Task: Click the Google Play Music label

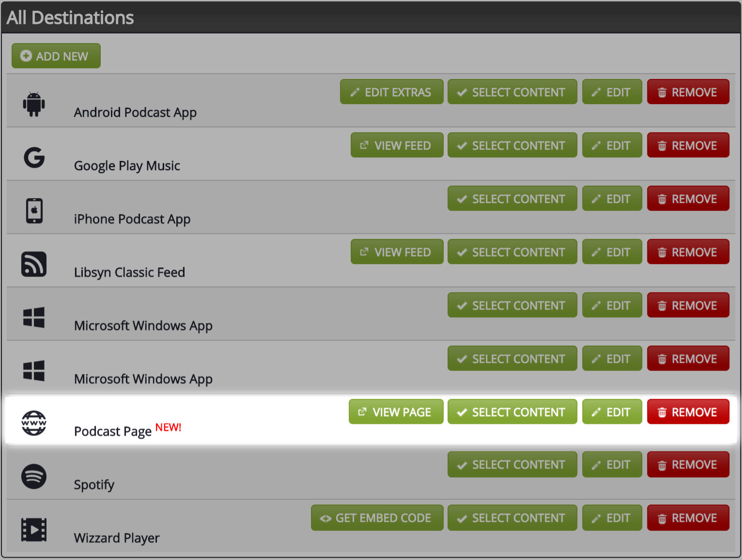Action: pos(127,166)
